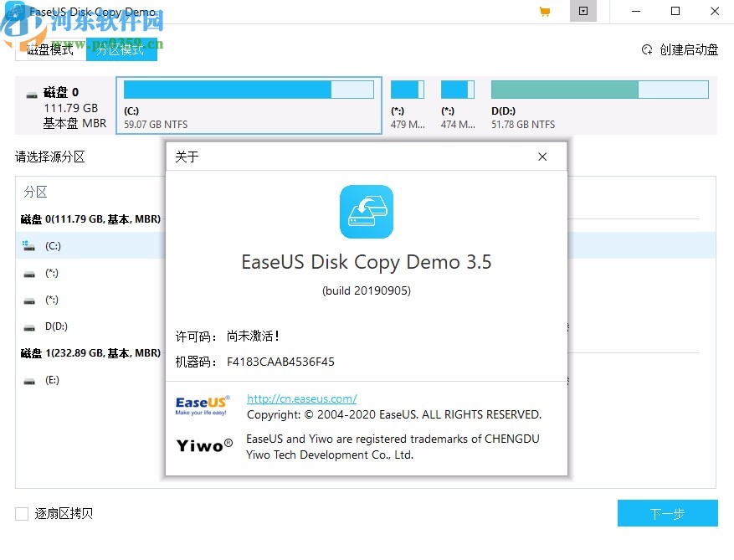The image size is (734, 560).
Task: Select the (C:) drive icon in partition list
Action: (28, 245)
